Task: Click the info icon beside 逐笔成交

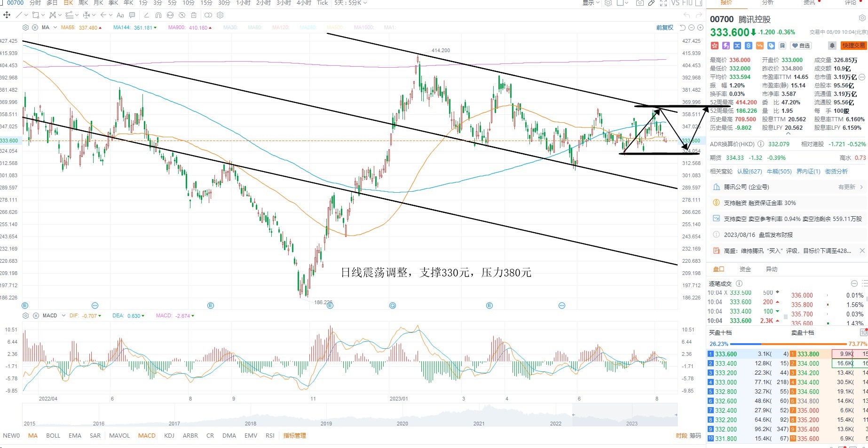Action: coord(739,283)
